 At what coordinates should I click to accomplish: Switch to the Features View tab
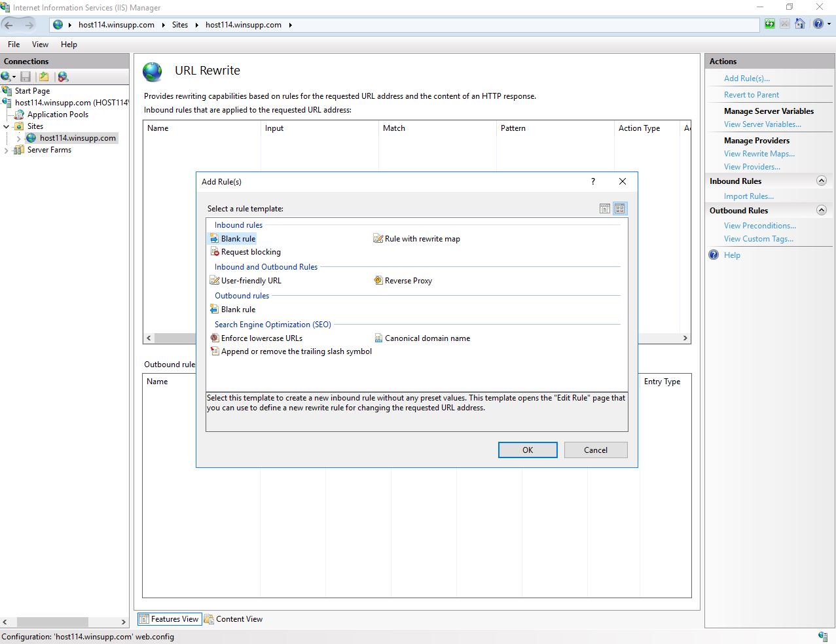point(169,619)
